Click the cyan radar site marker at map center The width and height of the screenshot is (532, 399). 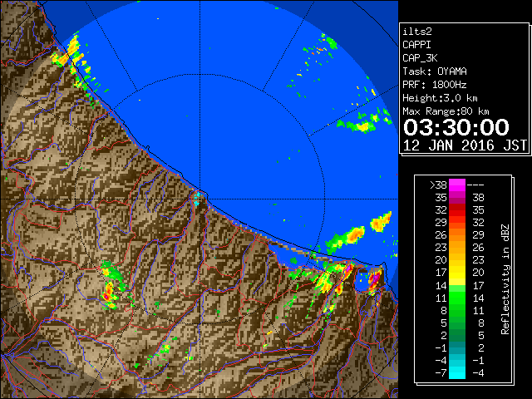(197, 199)
